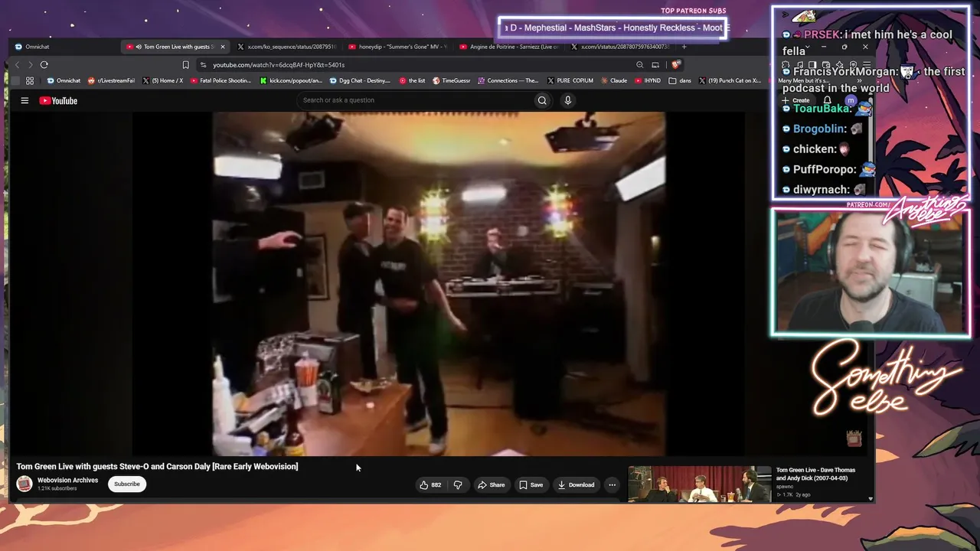Open the TimeGuessr bookmark
The image size is (980, 551).
452,80
